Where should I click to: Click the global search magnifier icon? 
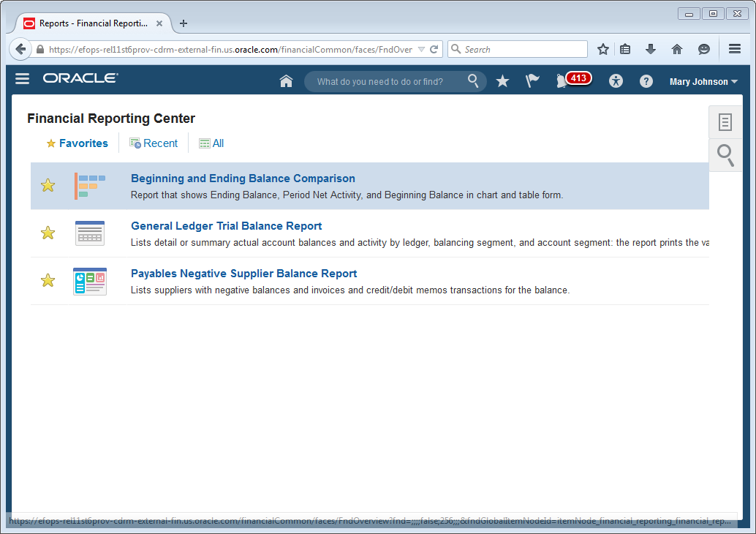(x=473, y=80)
